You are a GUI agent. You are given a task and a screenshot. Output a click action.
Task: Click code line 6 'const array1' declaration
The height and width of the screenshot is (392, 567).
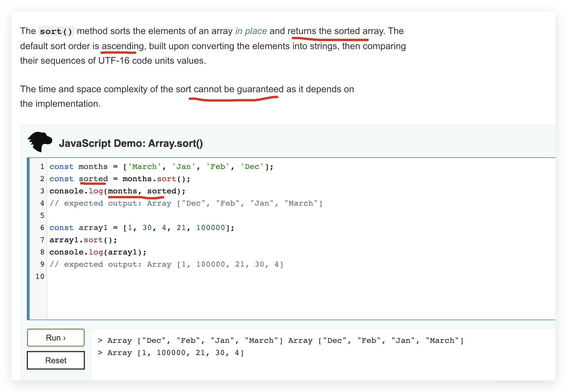(x=142, y=228)
